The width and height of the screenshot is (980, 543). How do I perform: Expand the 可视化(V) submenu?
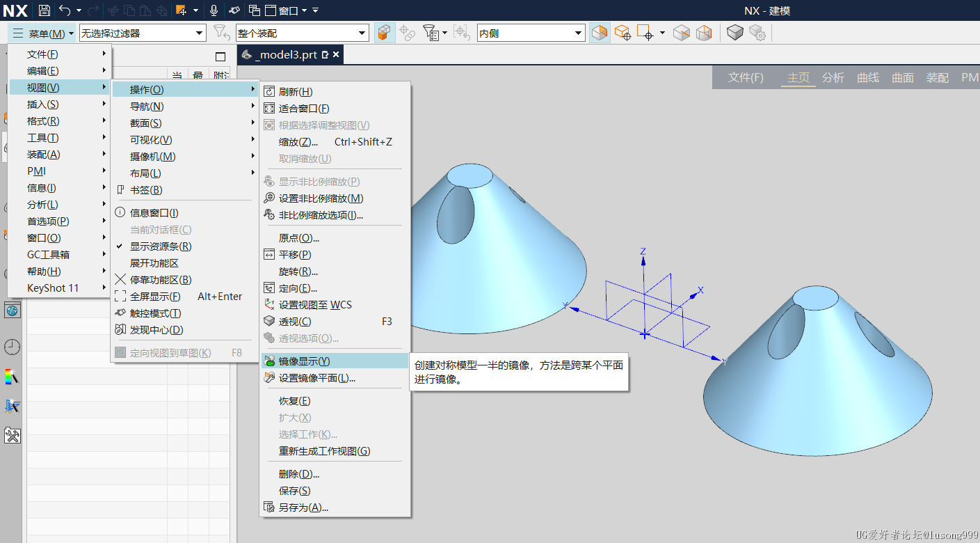coord(185,140)
